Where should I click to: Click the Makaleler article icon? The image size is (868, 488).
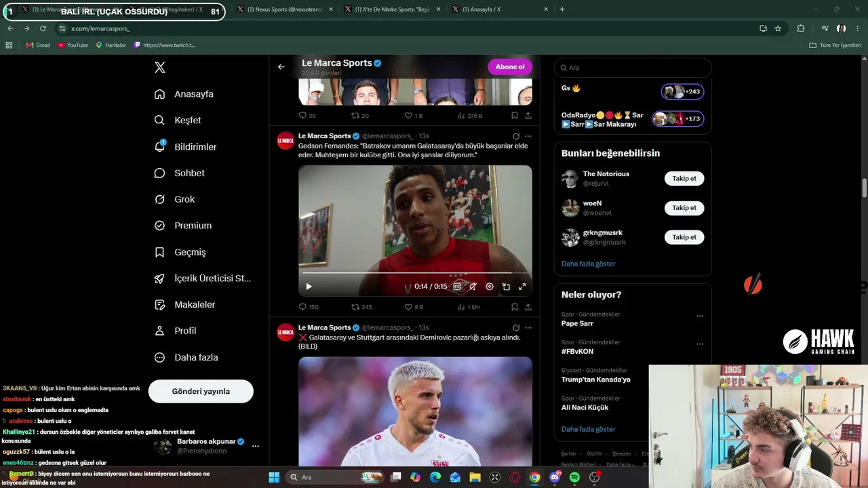click(x=159, y=305)
